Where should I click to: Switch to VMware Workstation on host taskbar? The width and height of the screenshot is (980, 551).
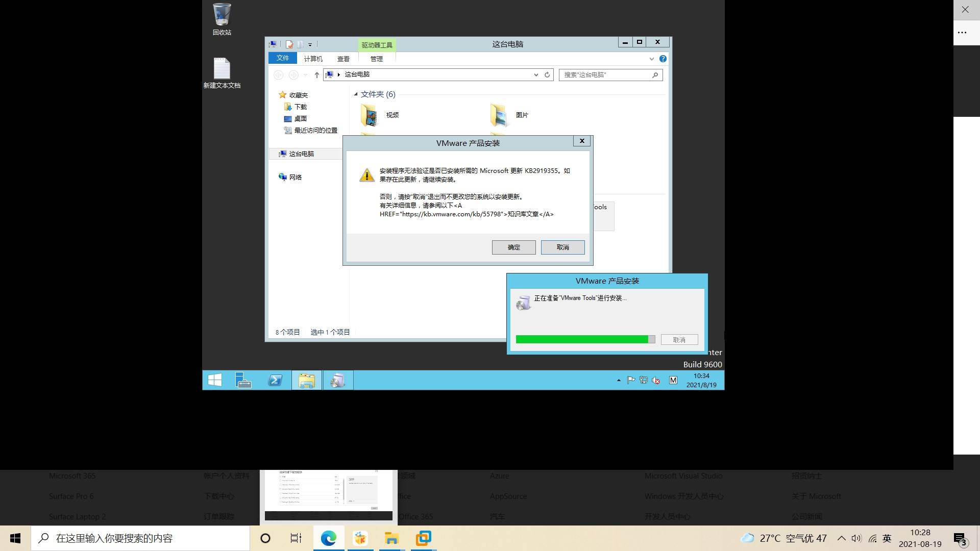click(x=423, y=538)
